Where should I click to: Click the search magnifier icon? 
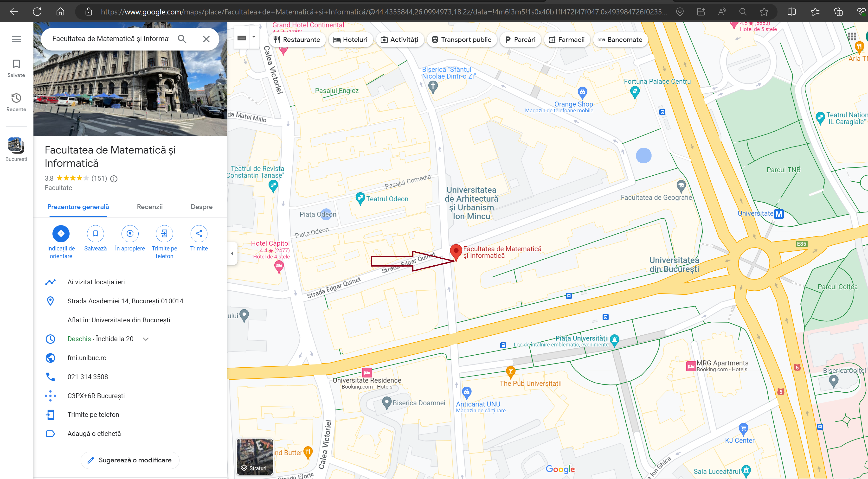(182, 39)
